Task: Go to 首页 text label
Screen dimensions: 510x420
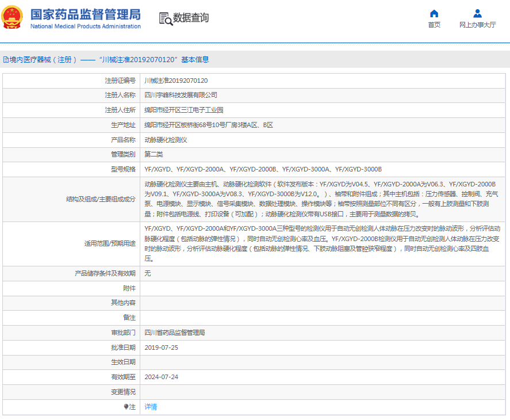Action: point(434,25)
